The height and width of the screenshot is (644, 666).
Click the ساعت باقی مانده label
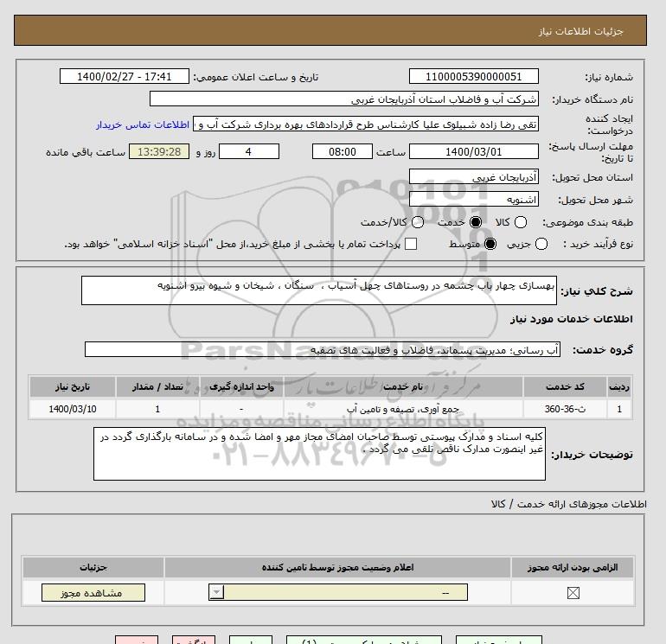[x=86, y=152]
